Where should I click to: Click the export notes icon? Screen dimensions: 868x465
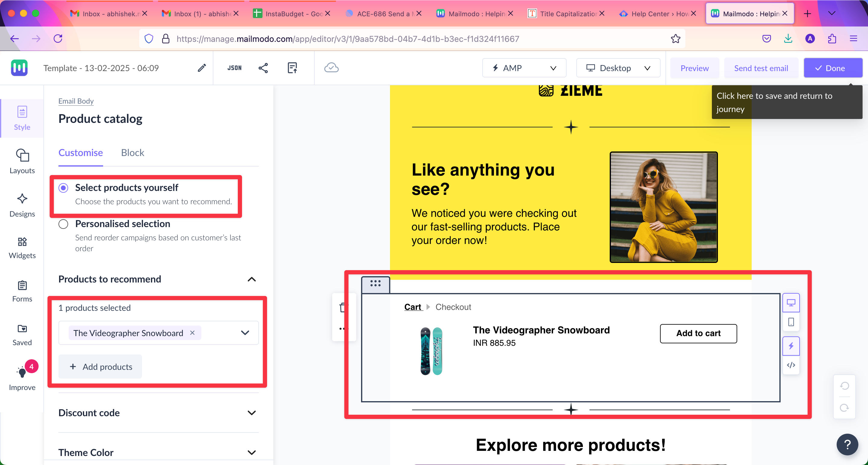click(x=292, y=68)
